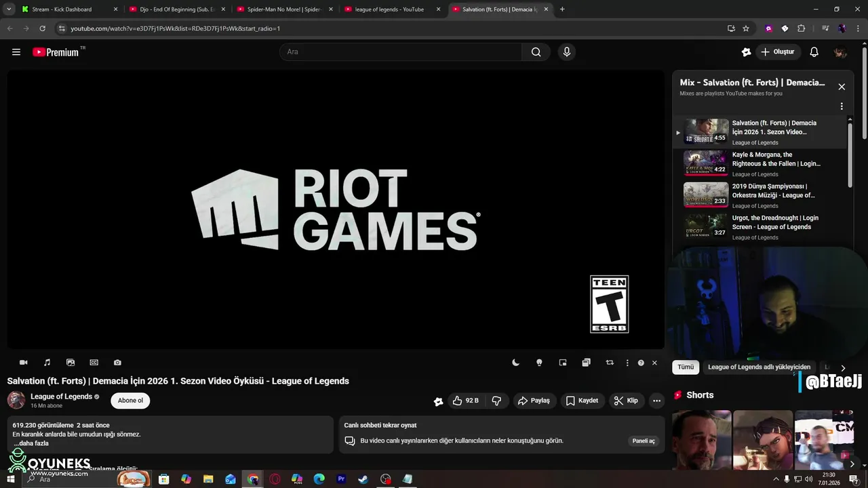The image size is (868, 488).
Task: Open the three-dot options in the player toolbar
Action: pos(627,363)
